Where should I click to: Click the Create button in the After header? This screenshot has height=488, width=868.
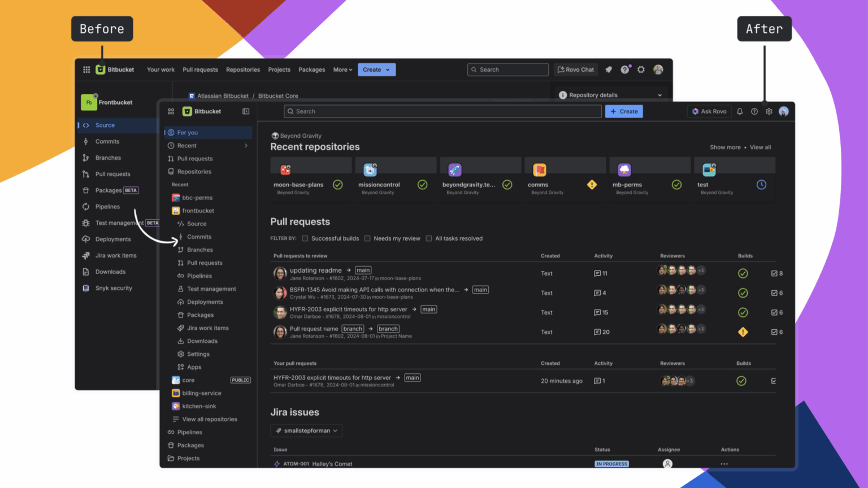point(624,111)
